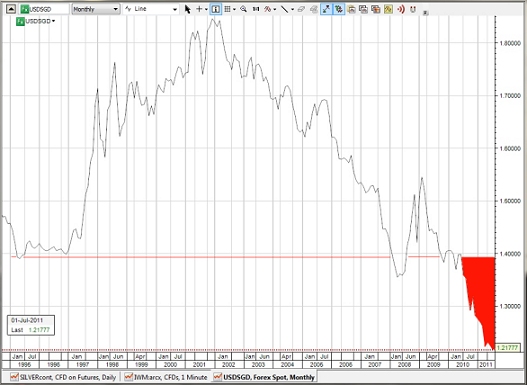Screen dimensions: 527x385
Task: Switch to SILVERcont CFD on Futures tab
Action: click(x=63, y=377)
